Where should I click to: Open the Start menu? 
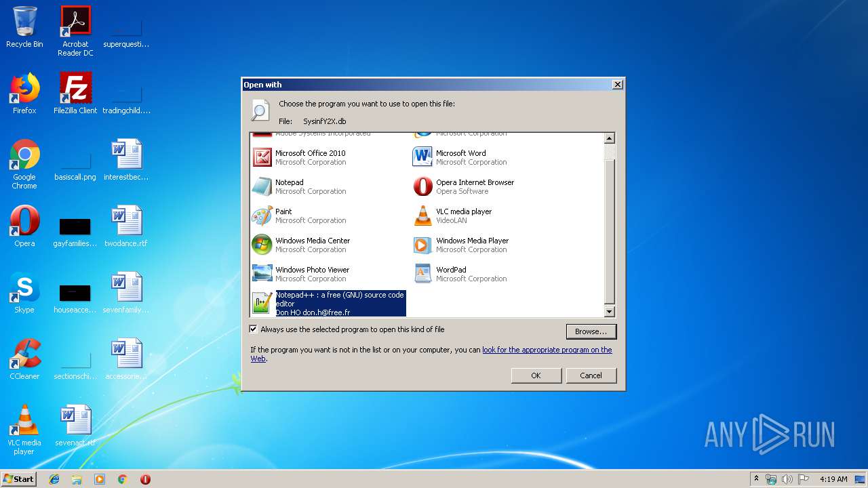pos(18,479)
